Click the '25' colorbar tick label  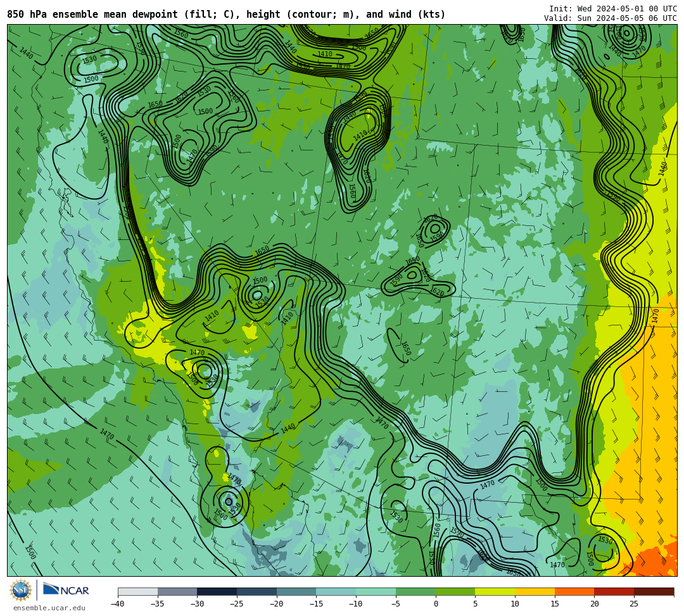pyautogui.click(x=634, y=604)
